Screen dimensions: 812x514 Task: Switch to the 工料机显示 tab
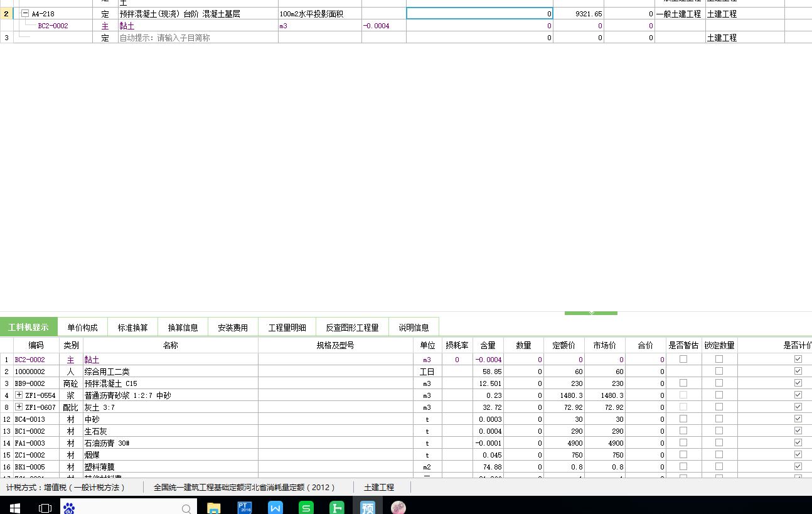point(28,327)
